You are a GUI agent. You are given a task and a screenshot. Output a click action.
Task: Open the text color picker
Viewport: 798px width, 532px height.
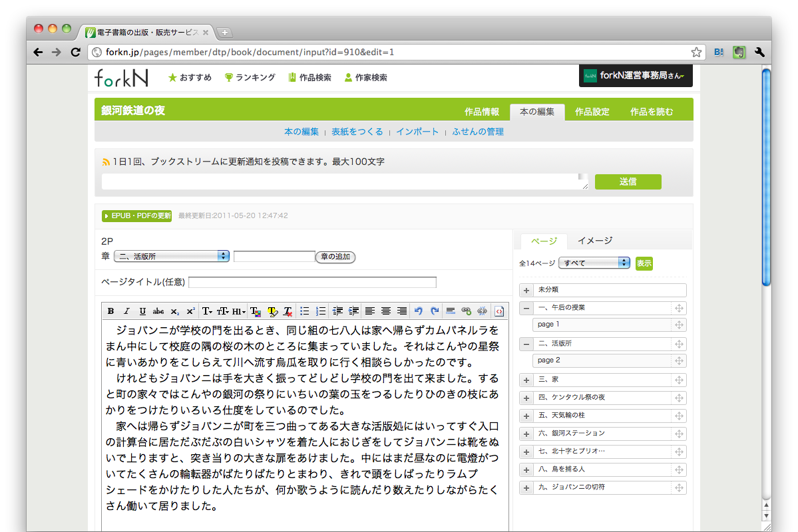pos(256,311)
